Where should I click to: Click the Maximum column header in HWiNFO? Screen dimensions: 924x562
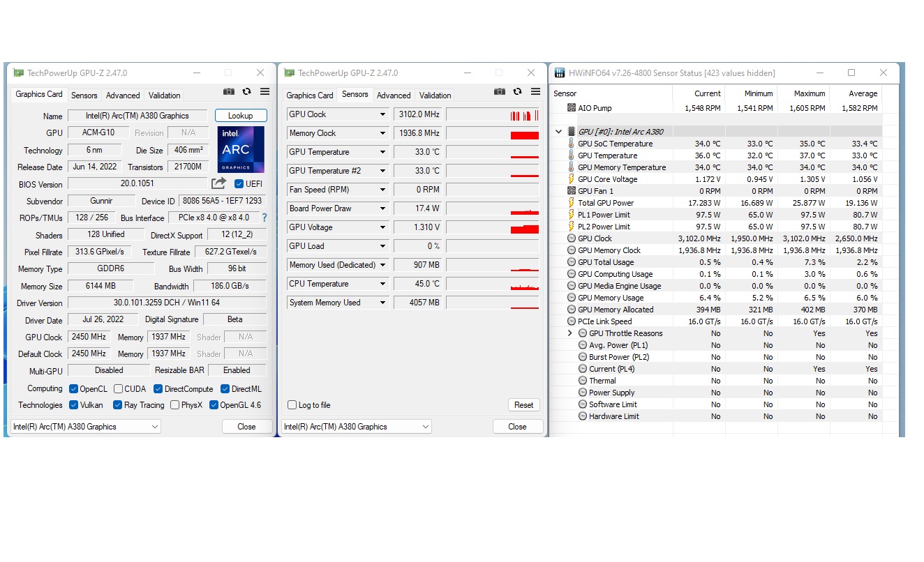[803, 93]
